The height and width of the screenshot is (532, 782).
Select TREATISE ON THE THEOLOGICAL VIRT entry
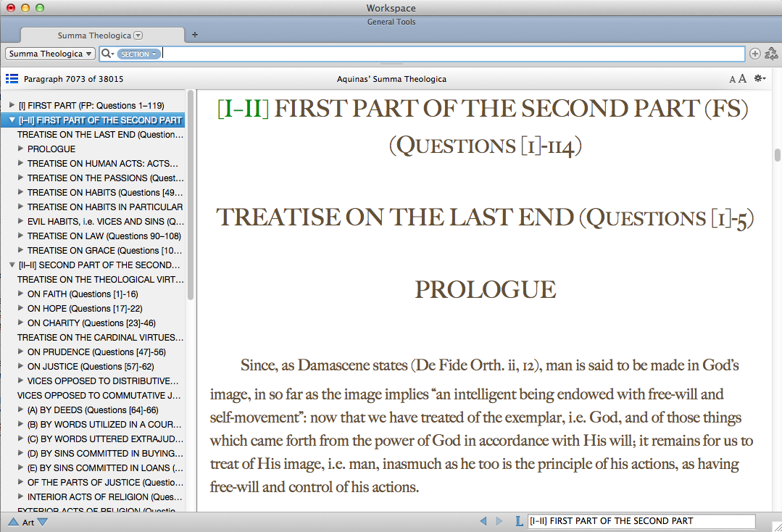coord(100,280)
